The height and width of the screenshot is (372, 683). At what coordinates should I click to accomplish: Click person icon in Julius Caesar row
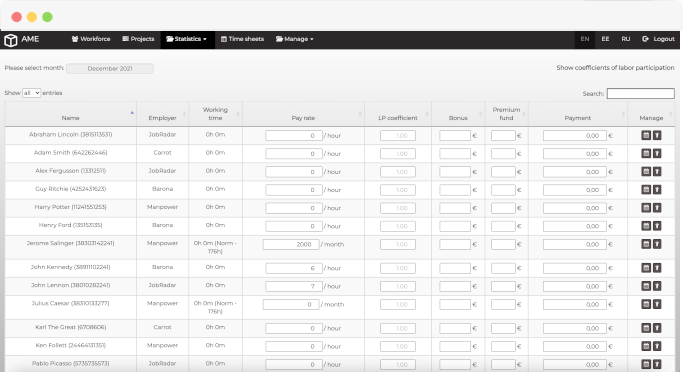pos(657,304)
